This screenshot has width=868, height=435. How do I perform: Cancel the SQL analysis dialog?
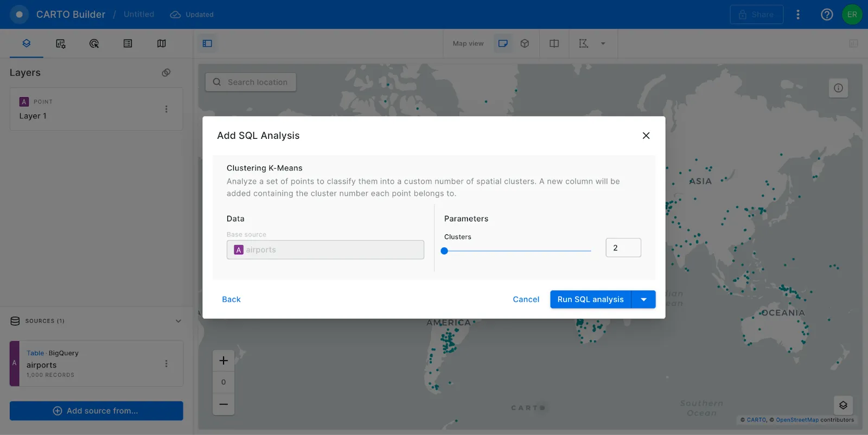pyautogui.click(x=526, y=299)
